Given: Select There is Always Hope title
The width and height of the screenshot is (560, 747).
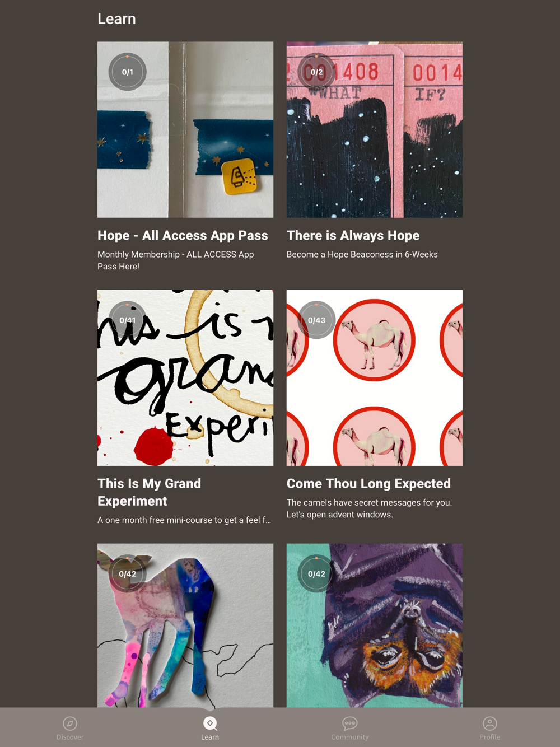Looking at the screenshot, I should point(353,236).
